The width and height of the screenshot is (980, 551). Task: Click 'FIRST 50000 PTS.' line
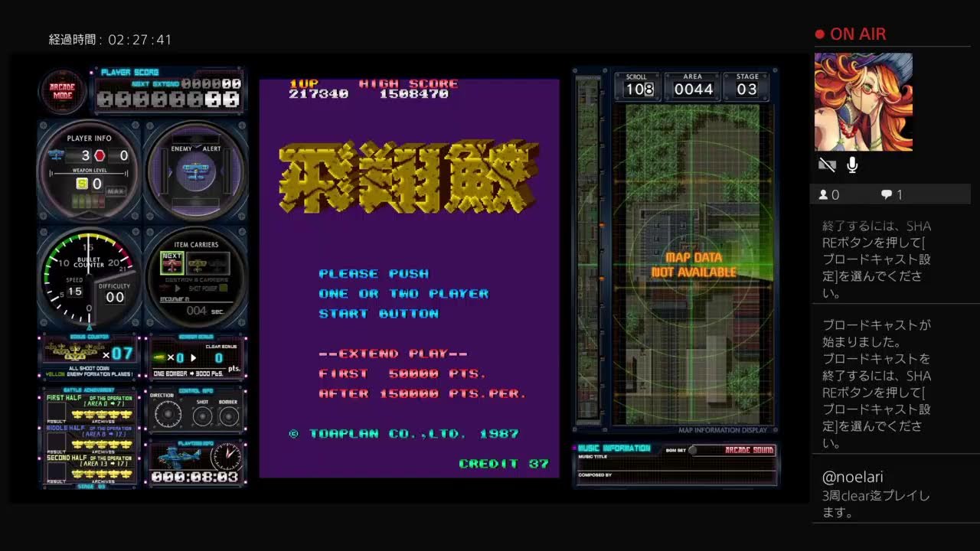pyautogui.click(x=403, y=373)
